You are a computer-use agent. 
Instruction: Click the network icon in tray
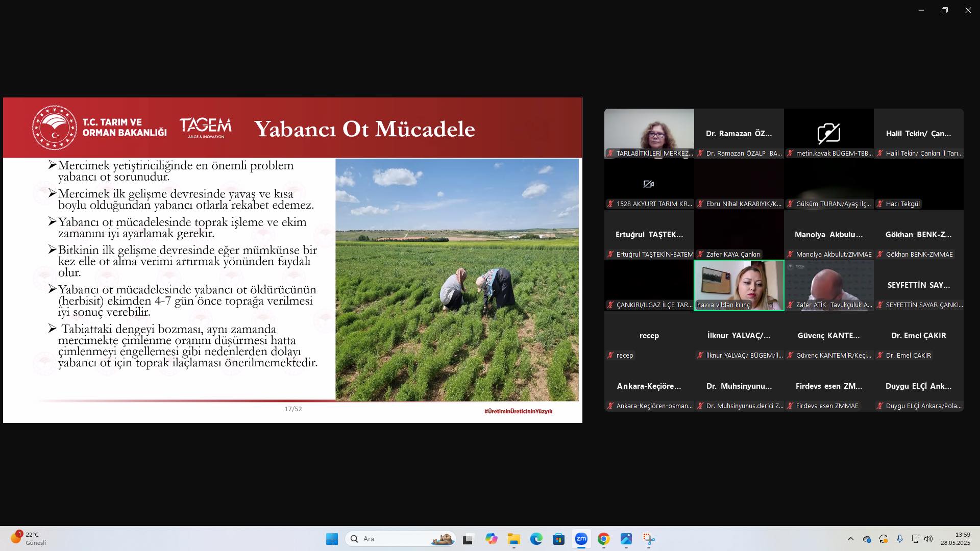(x=916, y=539)
